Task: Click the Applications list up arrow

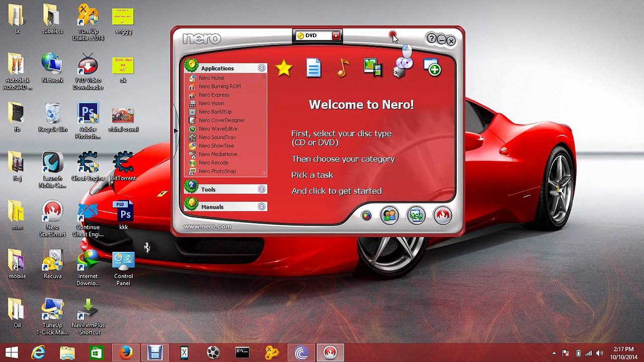Action: (264, 77)
